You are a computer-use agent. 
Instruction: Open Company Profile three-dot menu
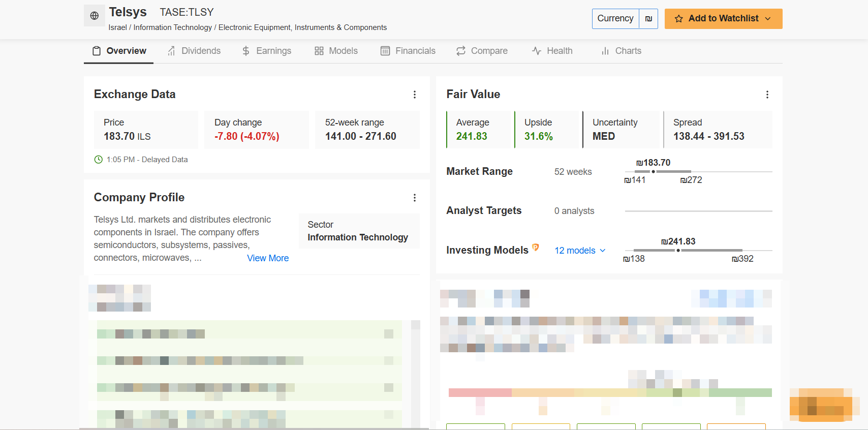(415, 198)
